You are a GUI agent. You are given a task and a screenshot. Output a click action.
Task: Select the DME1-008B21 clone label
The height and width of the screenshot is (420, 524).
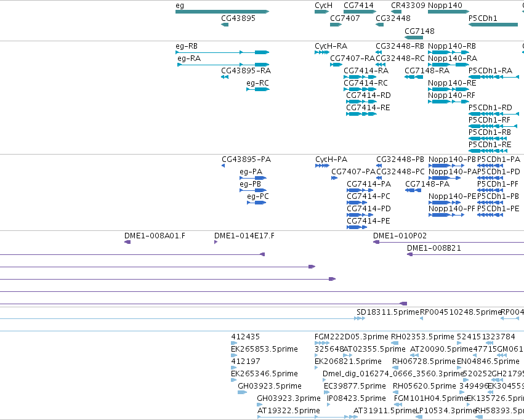tap(433, 249)
